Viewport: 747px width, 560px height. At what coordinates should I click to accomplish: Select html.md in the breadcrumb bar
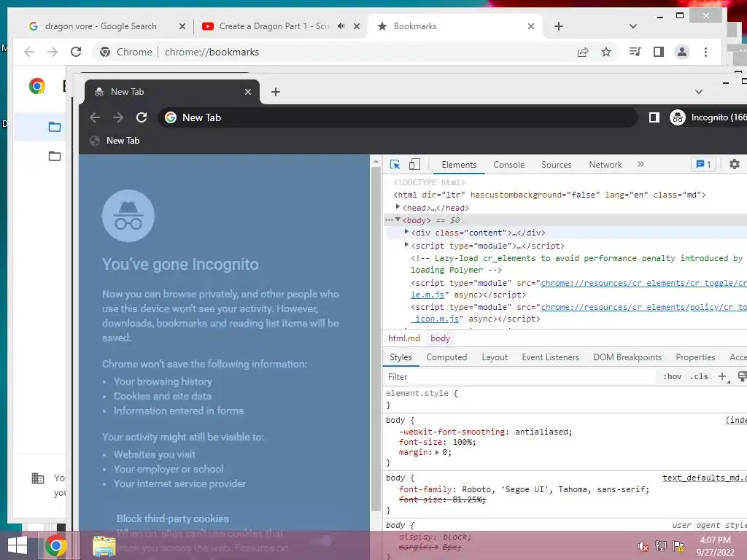tap(403, 338)
